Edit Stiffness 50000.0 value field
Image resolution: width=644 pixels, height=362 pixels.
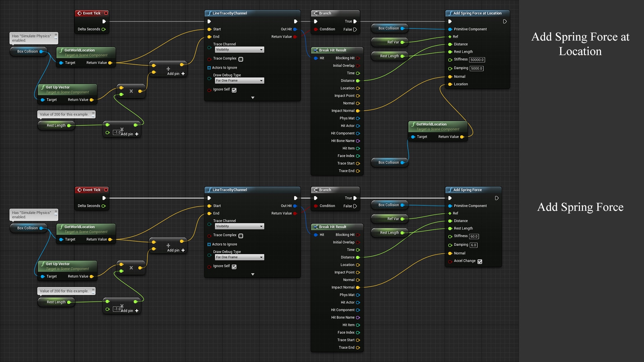click(x=477, y=60)
